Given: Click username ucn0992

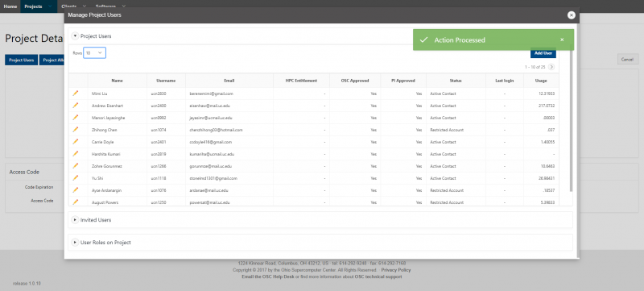Looking at the screenshot, I should [x=159, y=118].
